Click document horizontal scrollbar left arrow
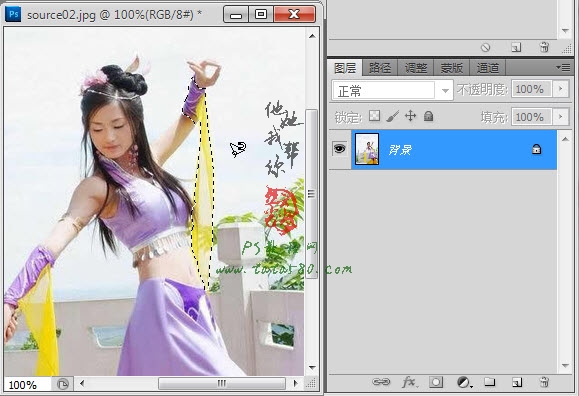The height and width of the screenshot is (396, 579). (x=82, y=383)
